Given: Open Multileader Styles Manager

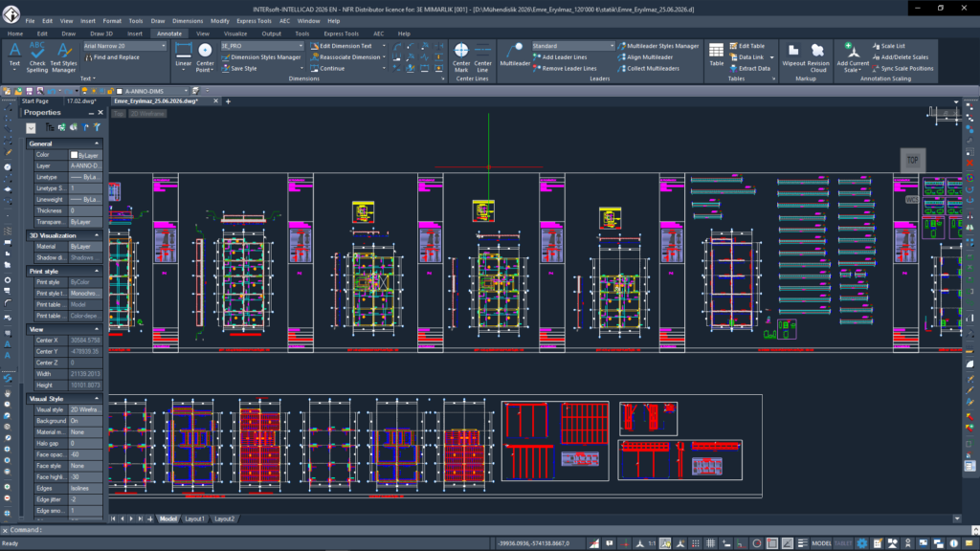Looking at the screenshot, I should [x=658, y=46].
